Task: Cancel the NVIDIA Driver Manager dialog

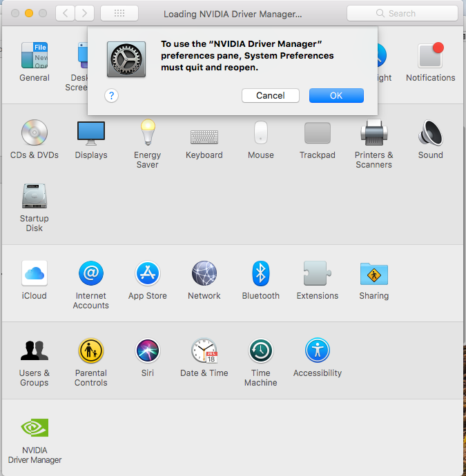Action: [271, 96]
